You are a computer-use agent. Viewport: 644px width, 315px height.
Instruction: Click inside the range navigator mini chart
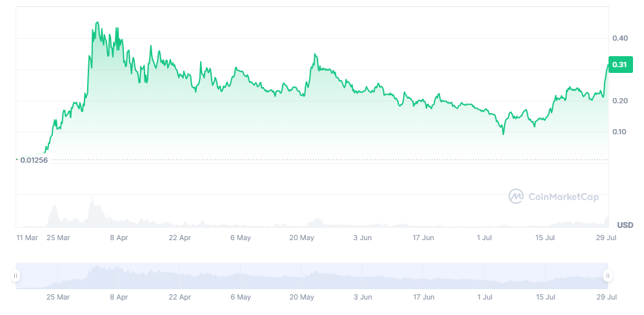(x=312, y=276)
